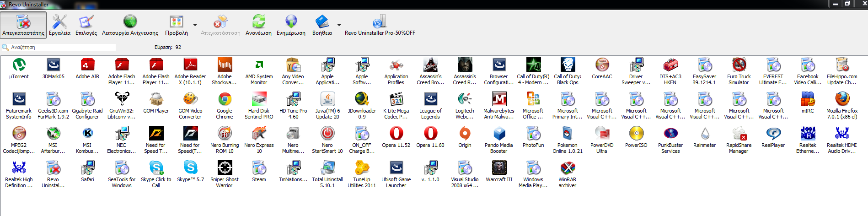Select TuneUp Utilities 2011 icon

click(362, 168)
